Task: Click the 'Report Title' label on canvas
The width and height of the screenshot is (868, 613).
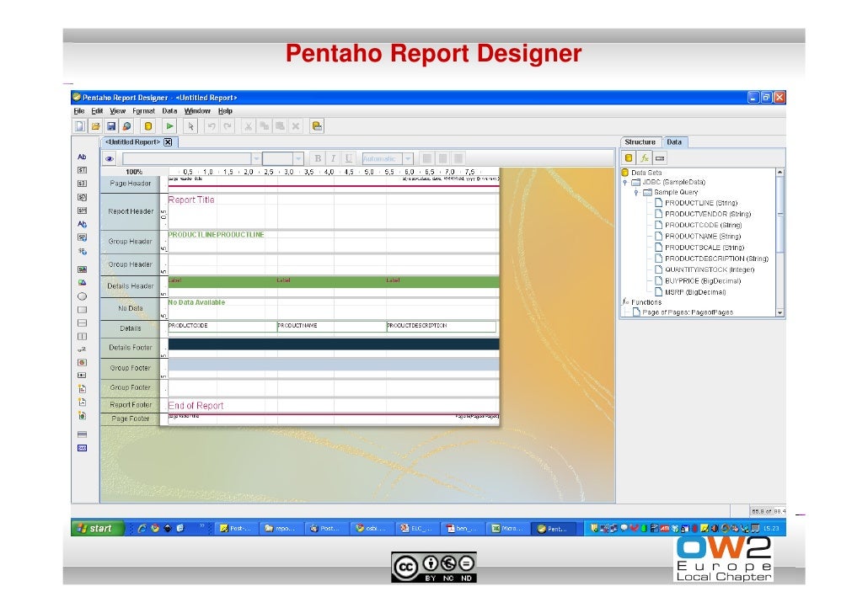Action: (191, 200)
